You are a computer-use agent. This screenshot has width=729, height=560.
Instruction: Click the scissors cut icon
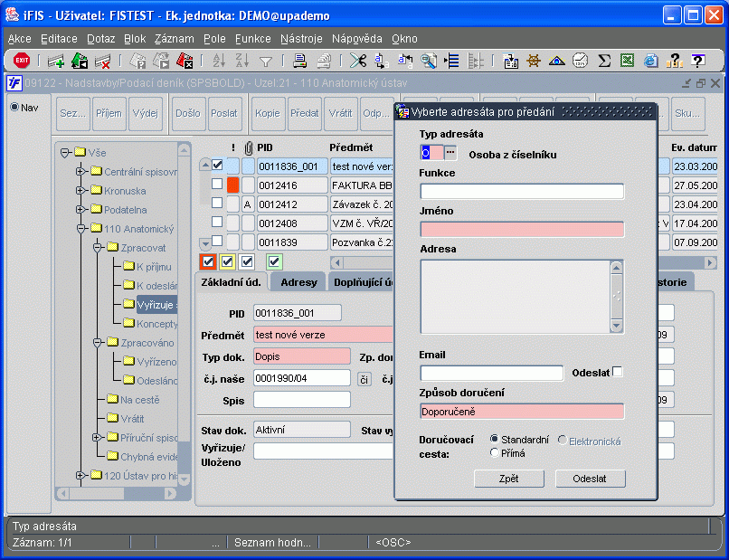357,61
